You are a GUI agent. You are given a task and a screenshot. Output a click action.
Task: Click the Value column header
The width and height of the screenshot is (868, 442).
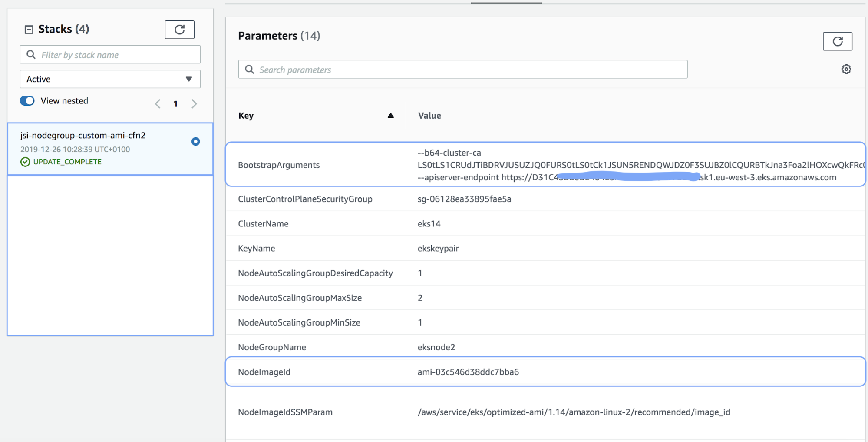coord(429,116)
